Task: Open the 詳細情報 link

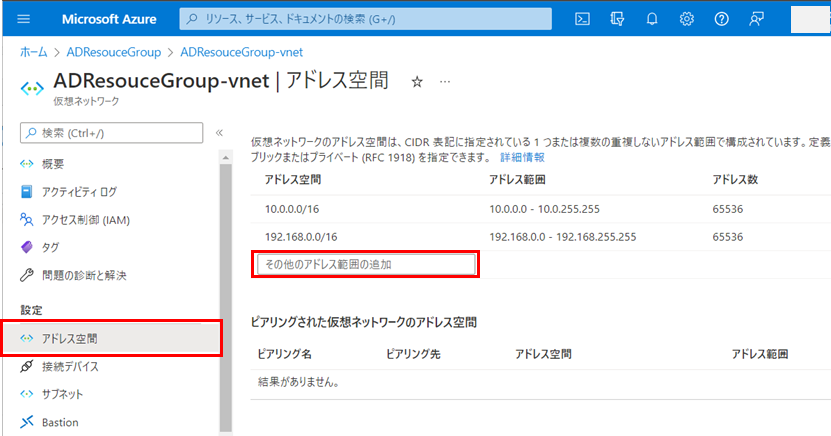Action: pyautogui.click(x=522, y=157)
